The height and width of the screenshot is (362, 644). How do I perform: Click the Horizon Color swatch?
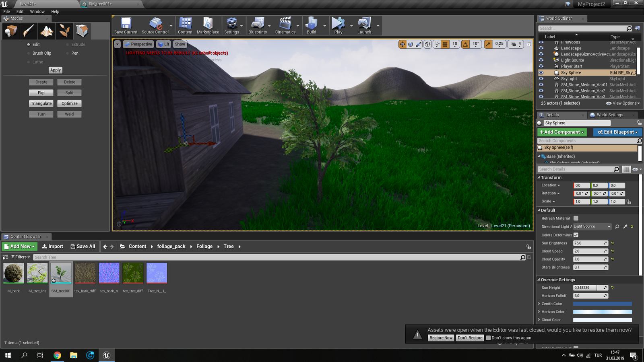[602, 312]
